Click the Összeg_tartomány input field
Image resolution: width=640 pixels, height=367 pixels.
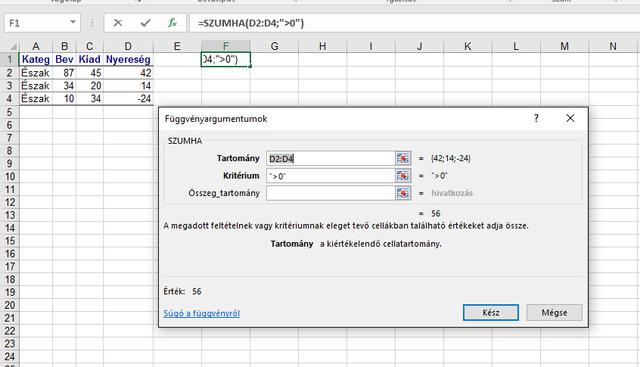pyautogui.click(x=331, y=193)
